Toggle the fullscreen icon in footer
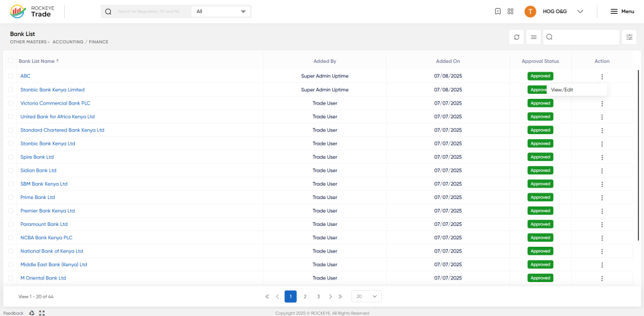Viewport: 644px width, 316px height. point(42,313)
